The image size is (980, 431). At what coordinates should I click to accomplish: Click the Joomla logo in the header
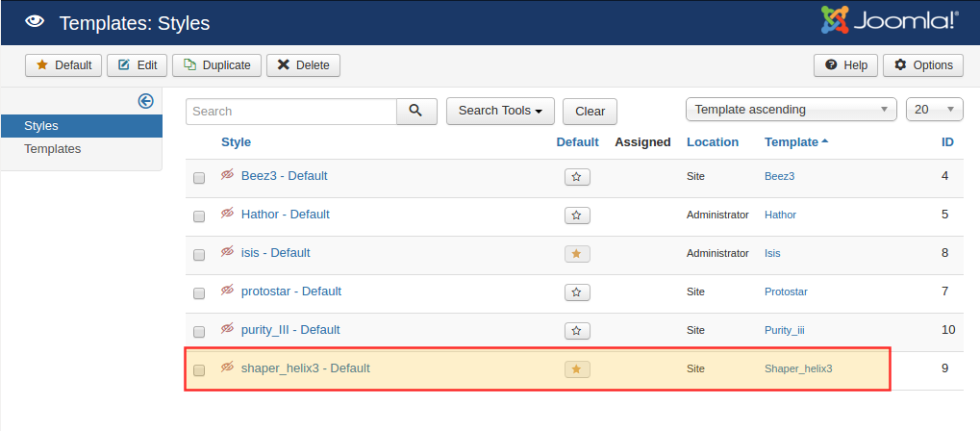tap(890, 20)
